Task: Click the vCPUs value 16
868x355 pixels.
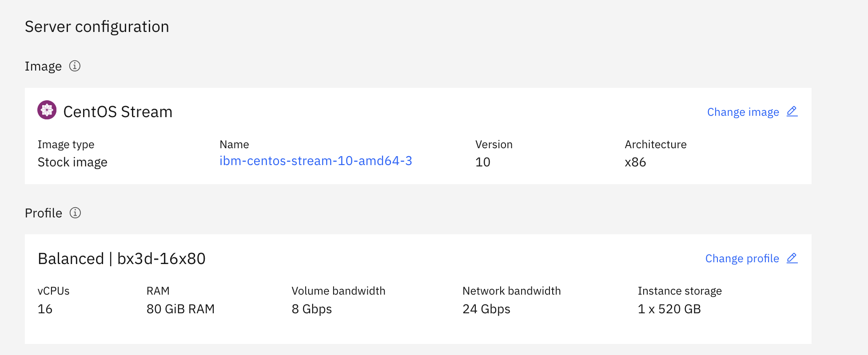Action: 45,309
